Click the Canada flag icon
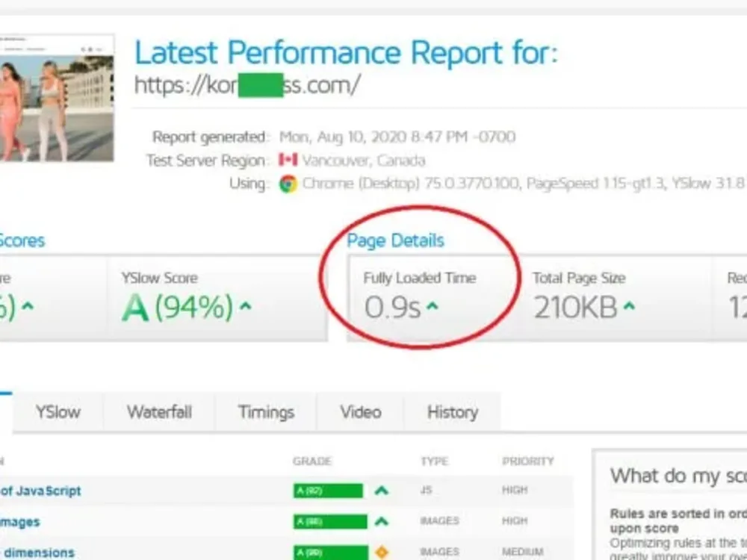 [x=288, y=160]
